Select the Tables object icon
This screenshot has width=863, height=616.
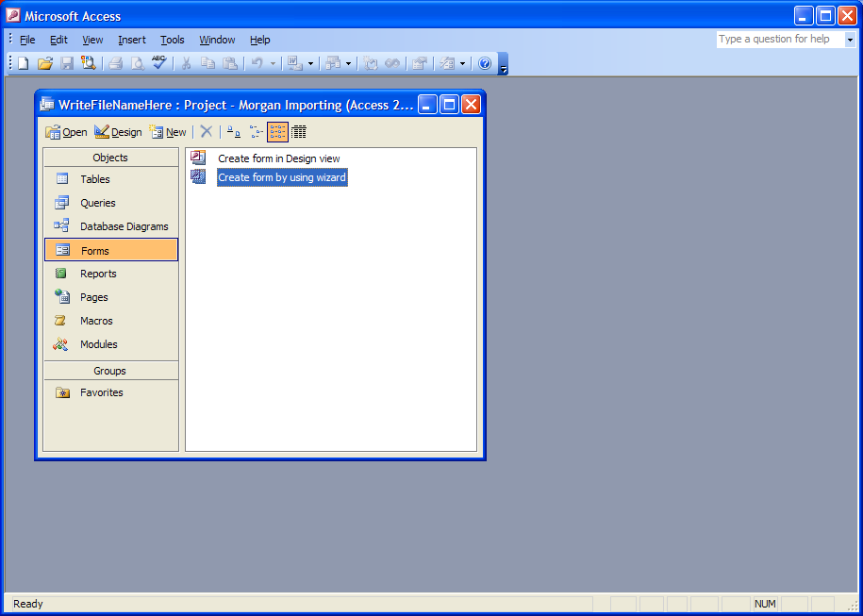pyautogui.click(x=62, y=179)
